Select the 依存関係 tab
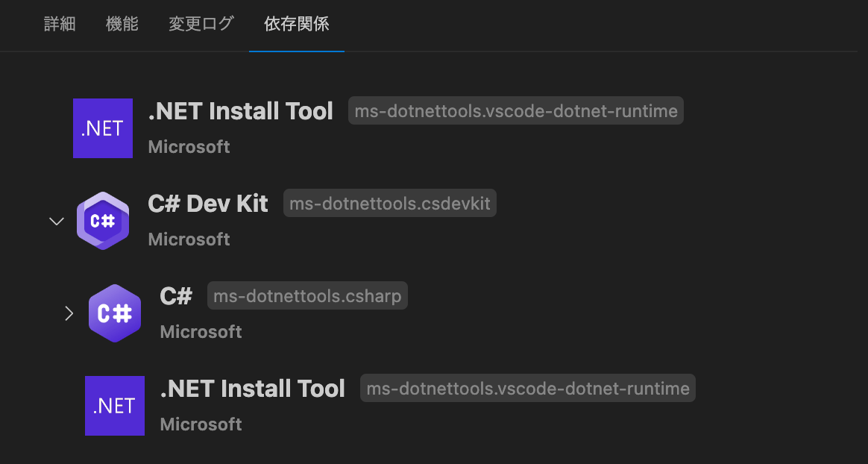868x464 pixels. tap(297, 24)
